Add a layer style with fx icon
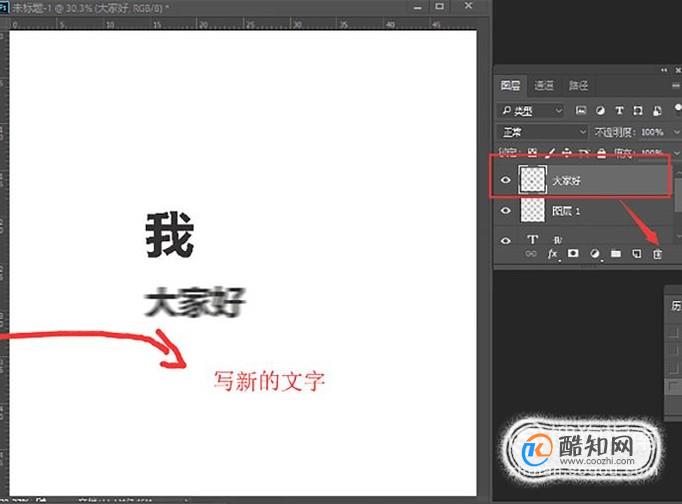 click(553, 254)
